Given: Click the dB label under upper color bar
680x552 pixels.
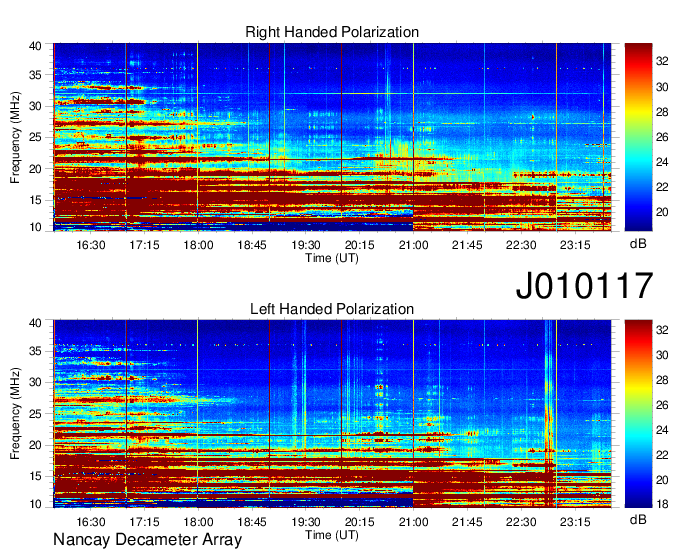Looking at the screenshot, I should (x=638, y=244).
